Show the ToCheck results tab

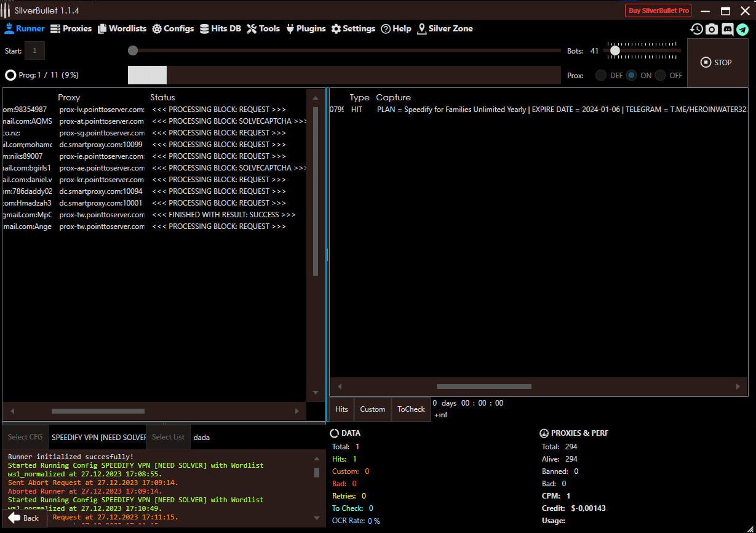click(411, 409)
